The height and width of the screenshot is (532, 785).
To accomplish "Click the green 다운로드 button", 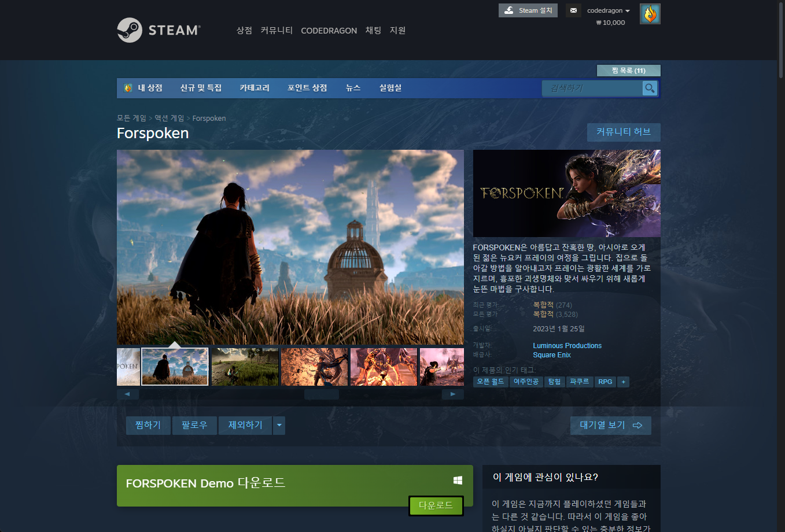I will (436, 505).
